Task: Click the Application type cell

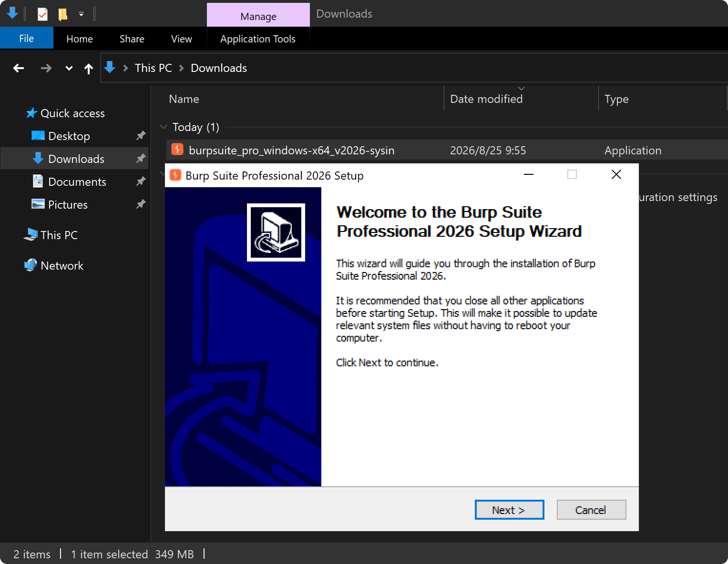Action: (633, 151)
